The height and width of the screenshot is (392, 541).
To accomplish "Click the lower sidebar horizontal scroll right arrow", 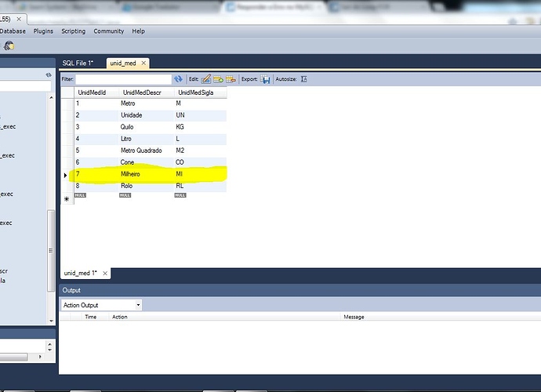I will 40,357.
